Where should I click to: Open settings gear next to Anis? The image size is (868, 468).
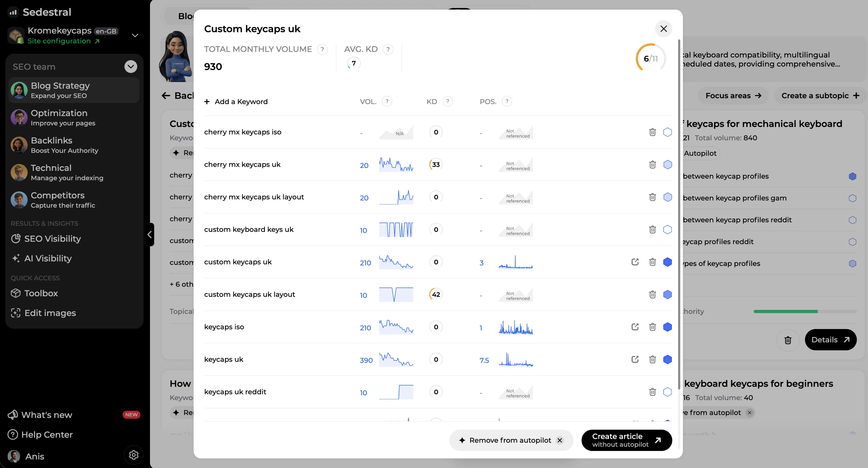pyautogui.click(x=133, y=455)
